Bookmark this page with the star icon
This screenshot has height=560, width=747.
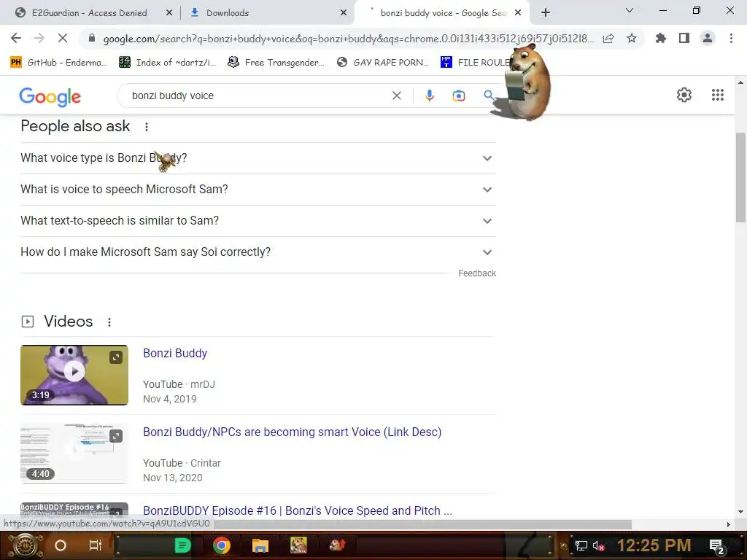pyautogui.click(x=632, y=38)
